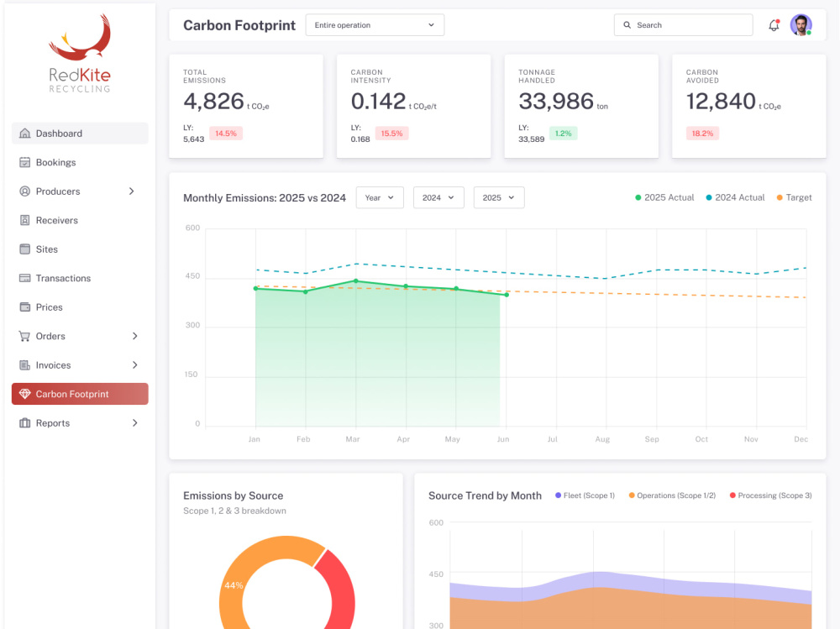The width and height of the screenshot is (840, 629).
Task: Click the red donut chart segment
Action: (341, 590)
